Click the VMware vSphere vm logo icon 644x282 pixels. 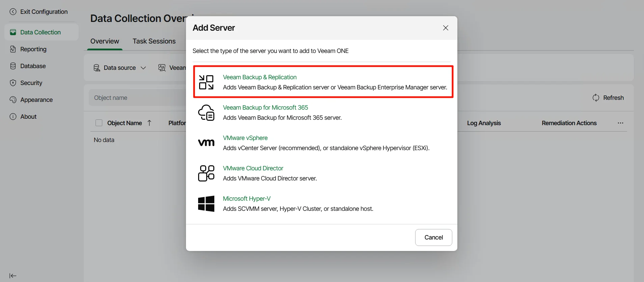coord(206,143)
